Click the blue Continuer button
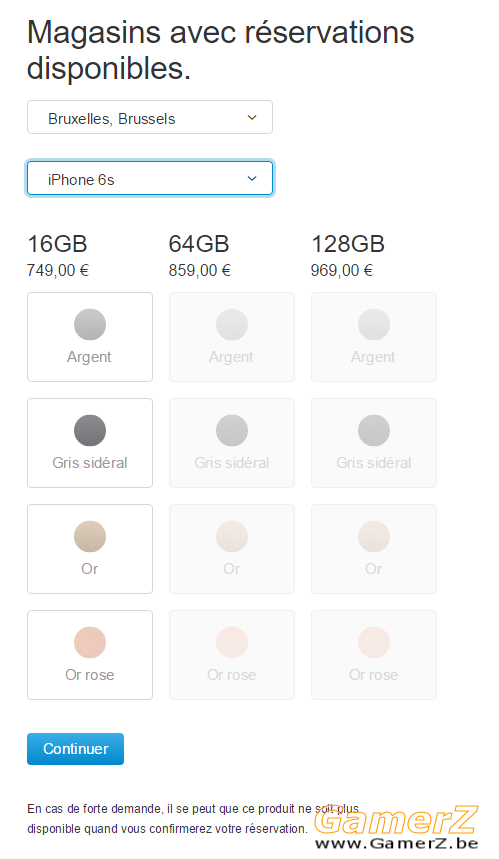 76,749
